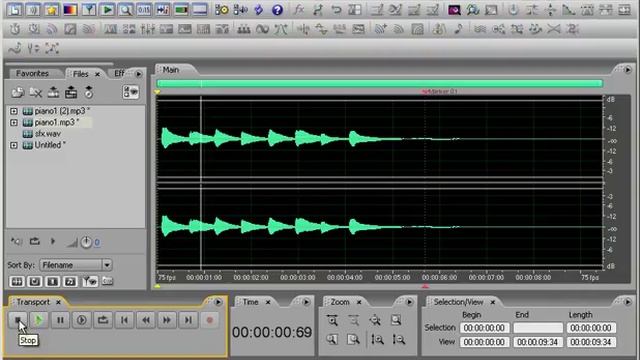Open the Zoom panel options menu arrow
640x360 pixels.
tap(409, 302)
